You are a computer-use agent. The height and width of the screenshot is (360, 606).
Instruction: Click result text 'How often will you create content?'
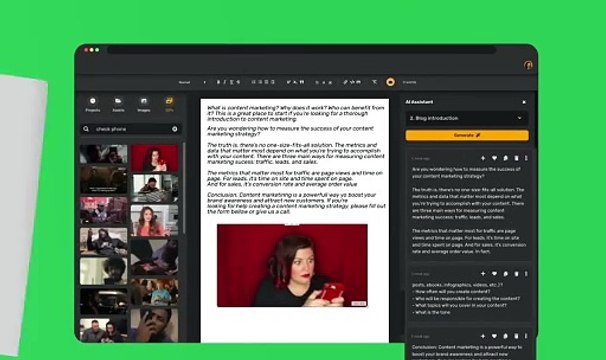451,292
